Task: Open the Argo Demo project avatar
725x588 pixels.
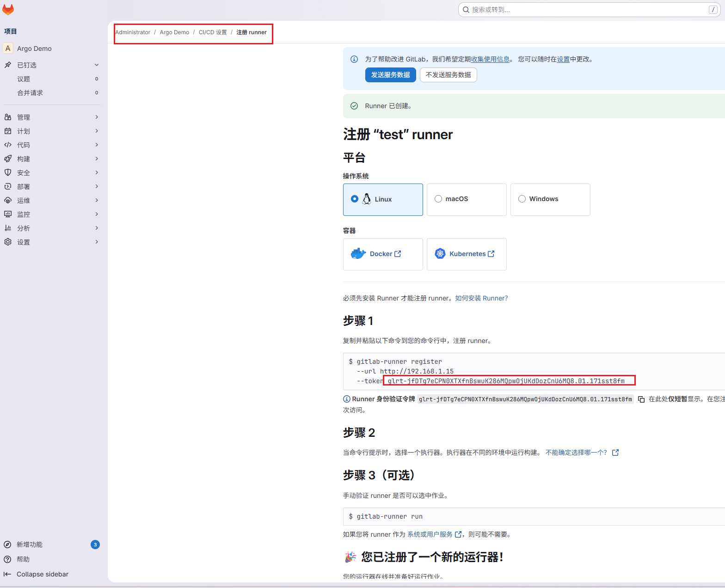Action: 8,48
